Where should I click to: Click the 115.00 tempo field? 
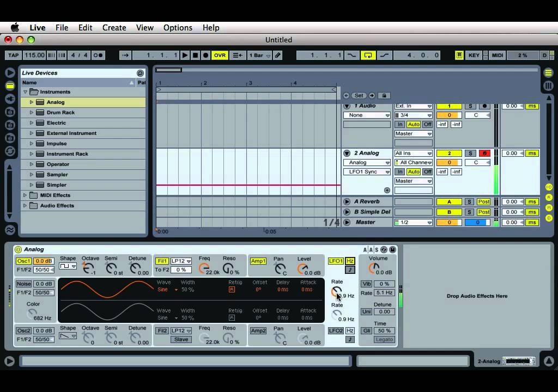34,55
